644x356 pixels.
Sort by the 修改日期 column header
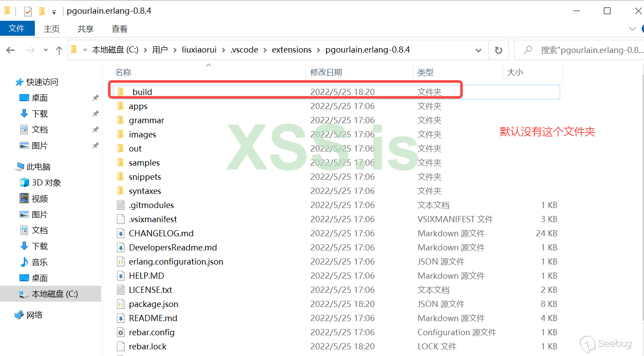click(x=326, y=72)
